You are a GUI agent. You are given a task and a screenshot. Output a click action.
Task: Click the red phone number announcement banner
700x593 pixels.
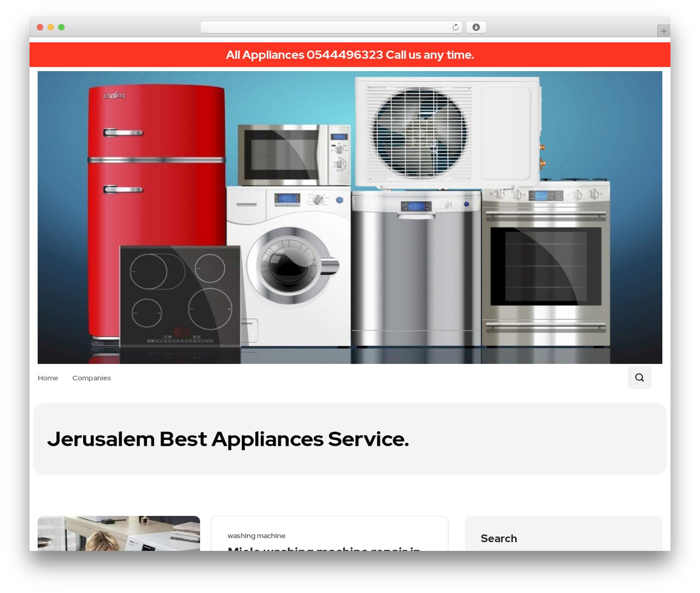(x=350, y=55)
